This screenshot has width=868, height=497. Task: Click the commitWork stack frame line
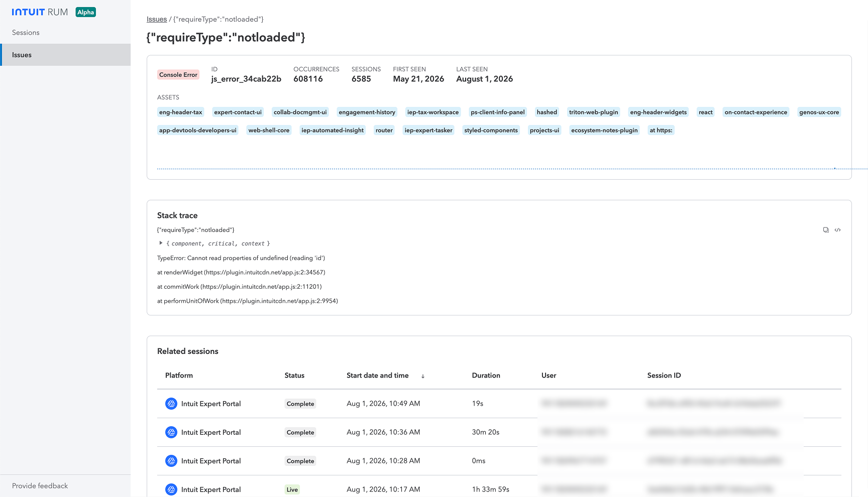point(240,287)
